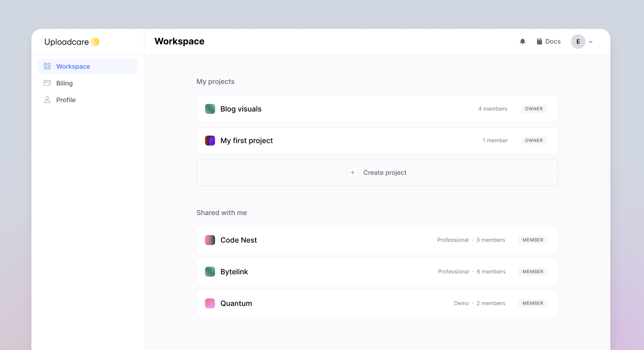Select the Billing card icon
Viewport: 644px width, 350px height.
[x=47, y=83]
